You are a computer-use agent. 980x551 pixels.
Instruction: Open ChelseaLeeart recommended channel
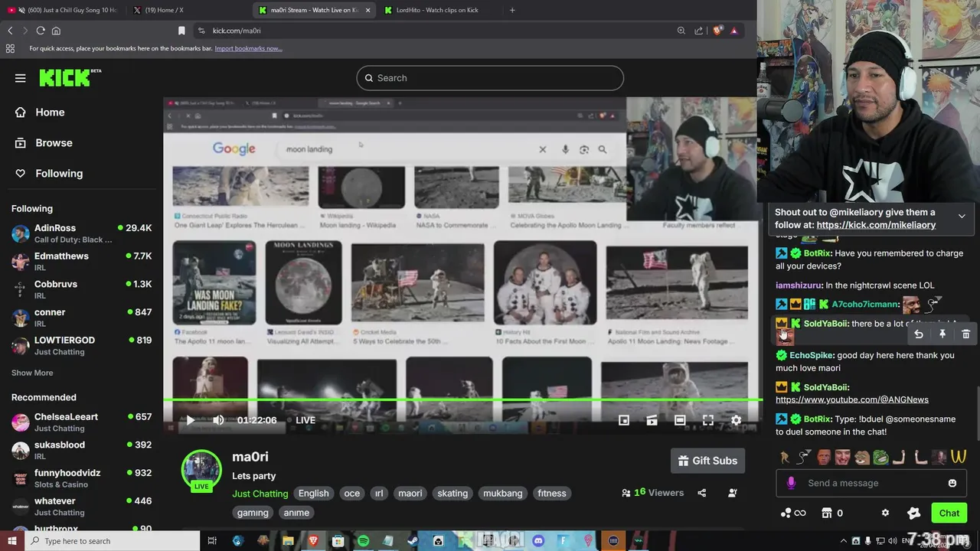click(81, 422)
